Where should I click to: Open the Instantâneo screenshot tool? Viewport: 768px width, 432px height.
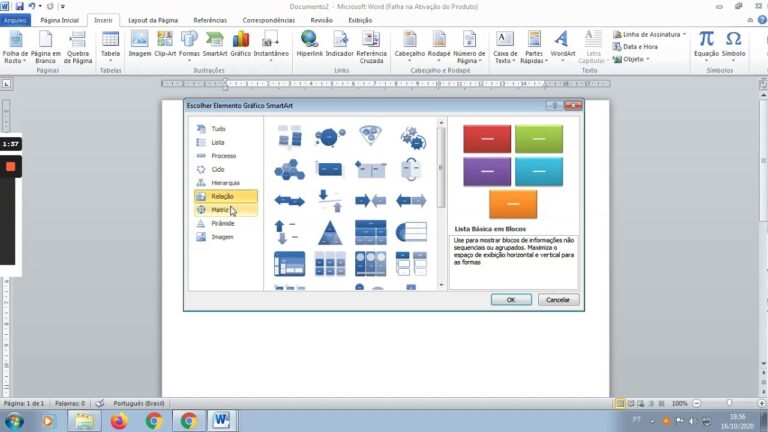pyautogui.click(x=271, y=47)
